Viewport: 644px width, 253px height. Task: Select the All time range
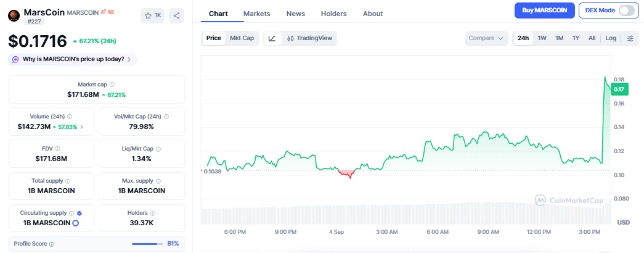[x=592, y=38]
